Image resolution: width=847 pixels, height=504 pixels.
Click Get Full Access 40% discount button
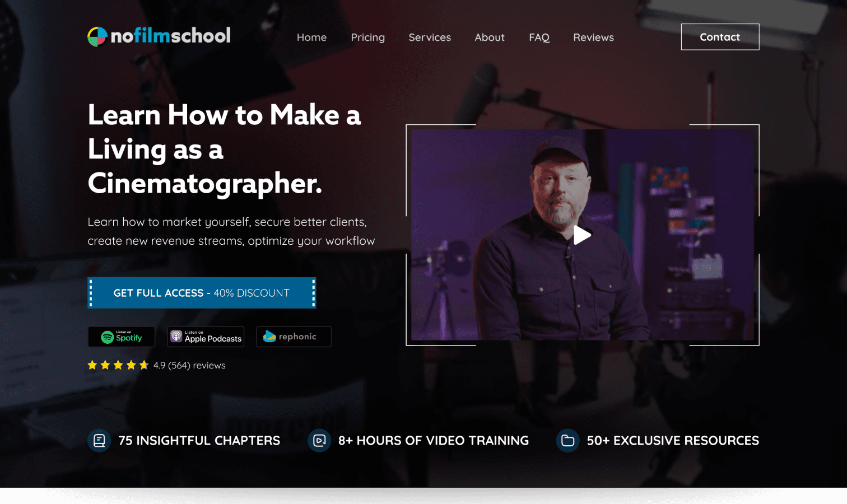[202, 293]
